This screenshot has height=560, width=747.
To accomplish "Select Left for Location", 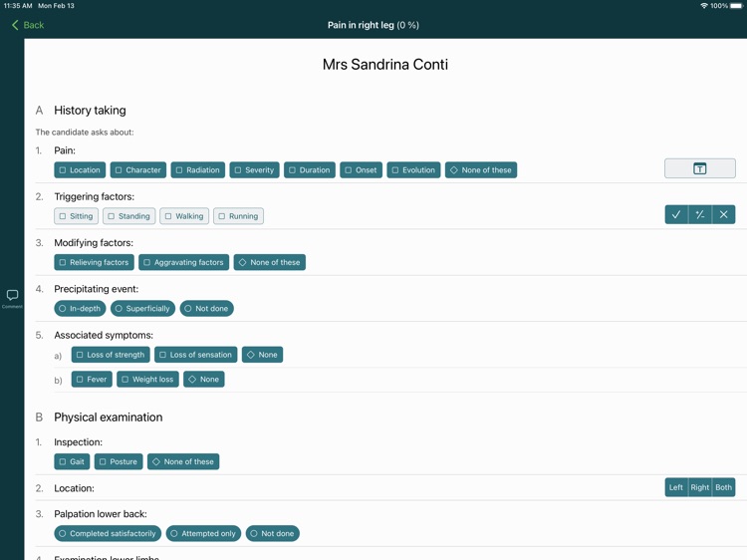I will 676,487.
